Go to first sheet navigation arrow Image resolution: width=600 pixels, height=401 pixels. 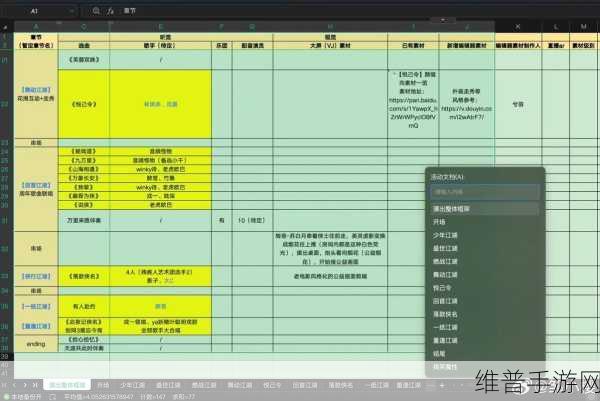tap(5, 385)
